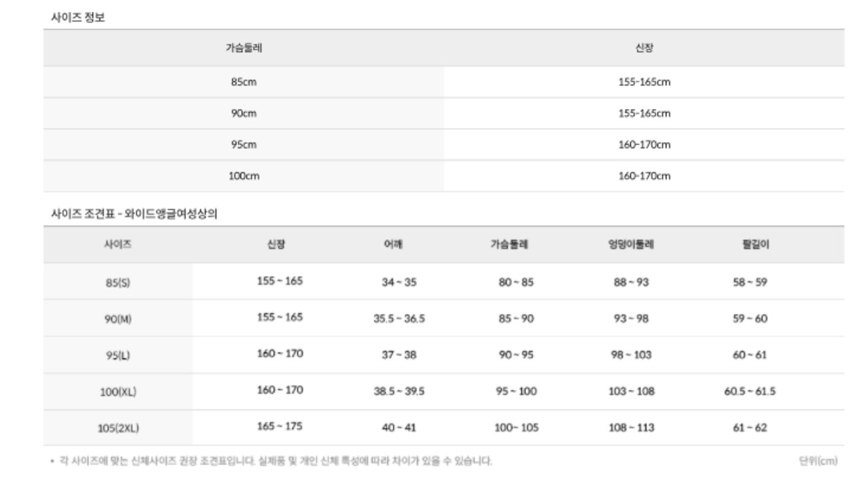Select the 100cm chest size cell
Viewport: 868px width, 477px height.
244,177
